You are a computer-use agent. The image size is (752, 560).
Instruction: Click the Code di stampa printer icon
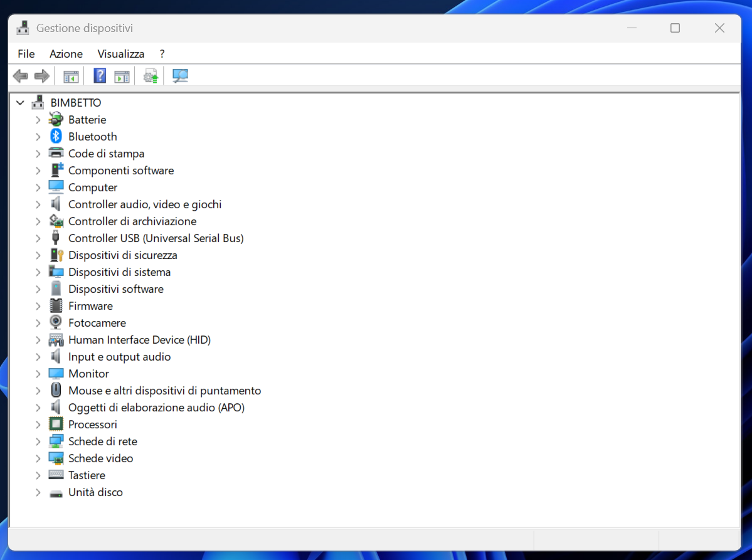click(56, 154)
